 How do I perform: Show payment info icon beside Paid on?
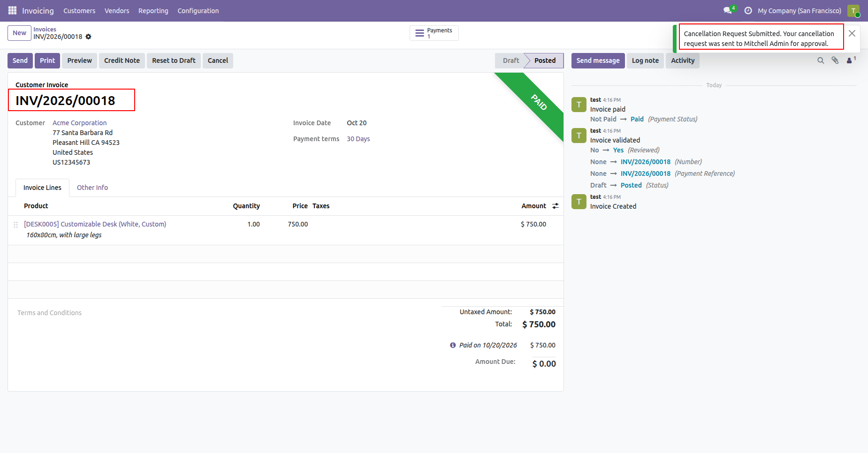pos(453,345)
